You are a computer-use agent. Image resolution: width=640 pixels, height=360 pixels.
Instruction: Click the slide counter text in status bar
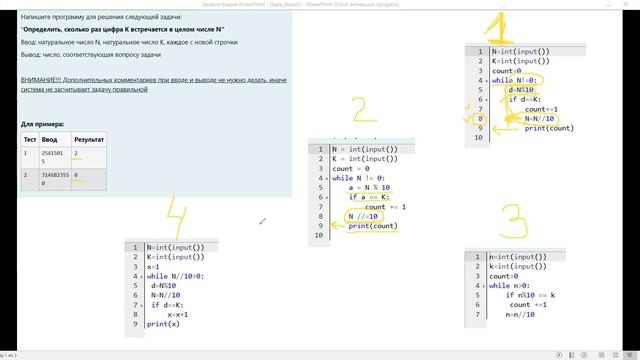click(8, 356)
